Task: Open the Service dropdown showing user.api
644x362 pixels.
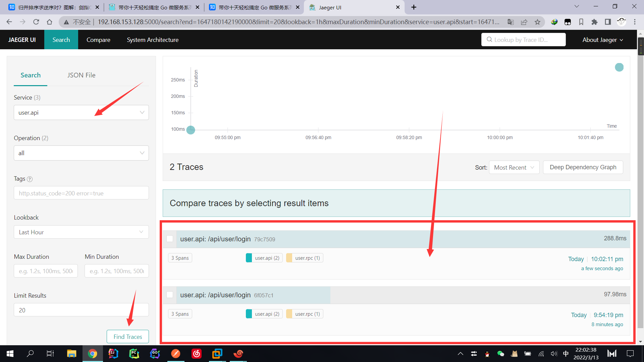Action: [x=81, y=113]
